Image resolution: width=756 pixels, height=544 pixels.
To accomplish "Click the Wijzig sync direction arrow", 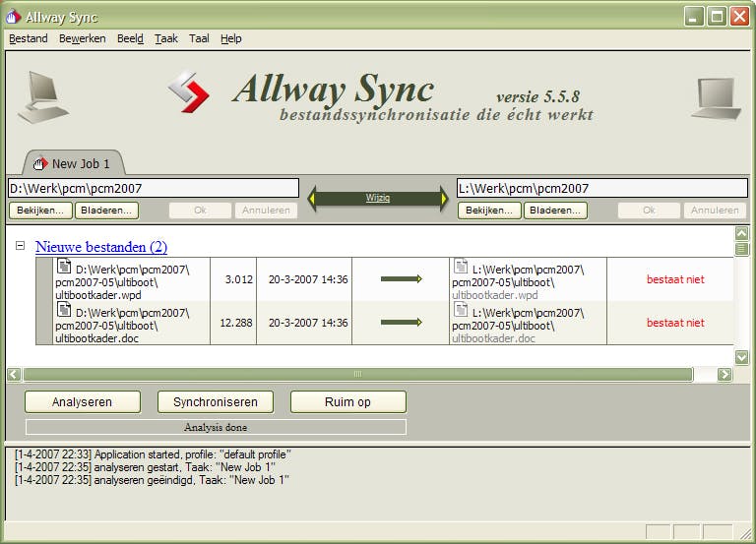I will click(x=378, y=198).
